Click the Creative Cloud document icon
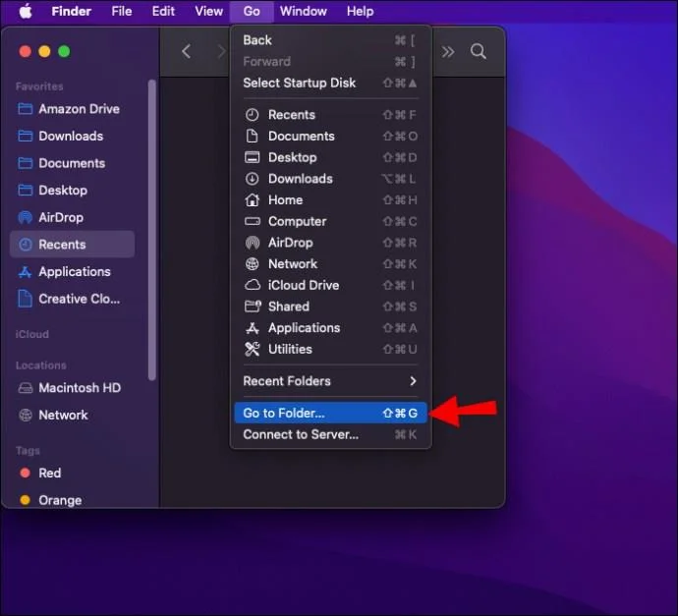Screen dimensions: 678x616 [26, 299]
